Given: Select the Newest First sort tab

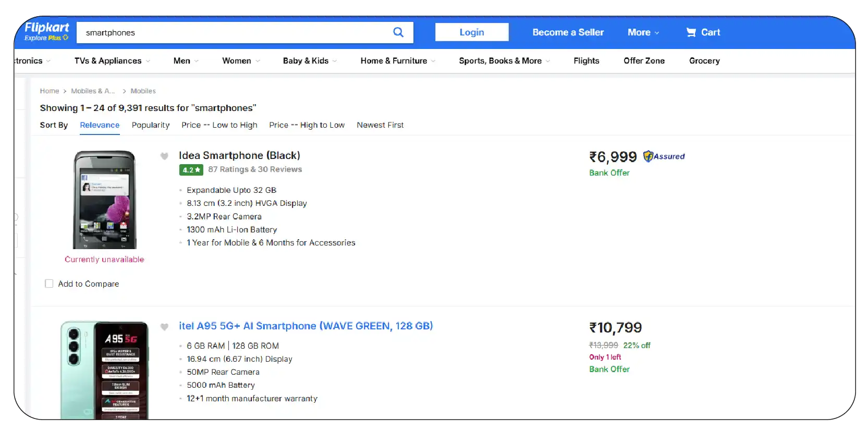Looking at the screenshot, I should tap(380, 125).
